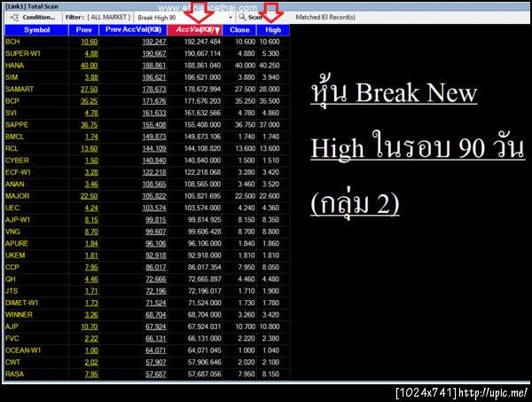Select the BMCL symbol
Screen dimensions: 532x402
14,137
